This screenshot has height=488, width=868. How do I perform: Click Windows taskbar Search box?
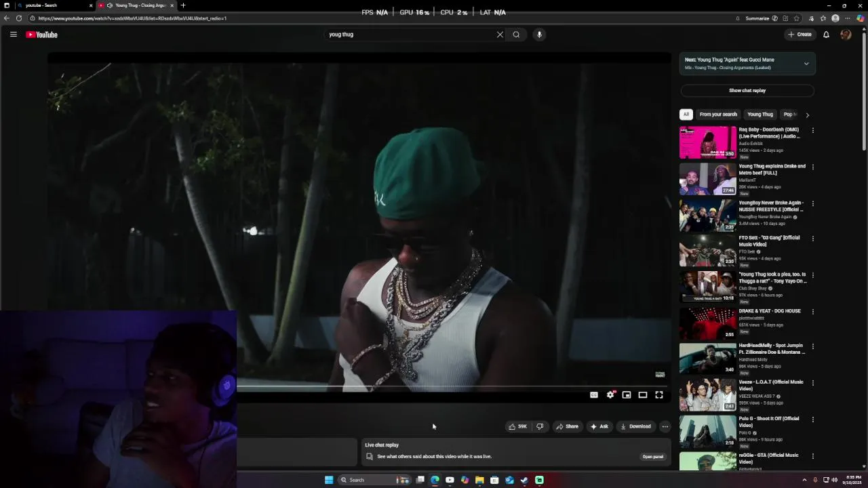(x=373, y=480)
